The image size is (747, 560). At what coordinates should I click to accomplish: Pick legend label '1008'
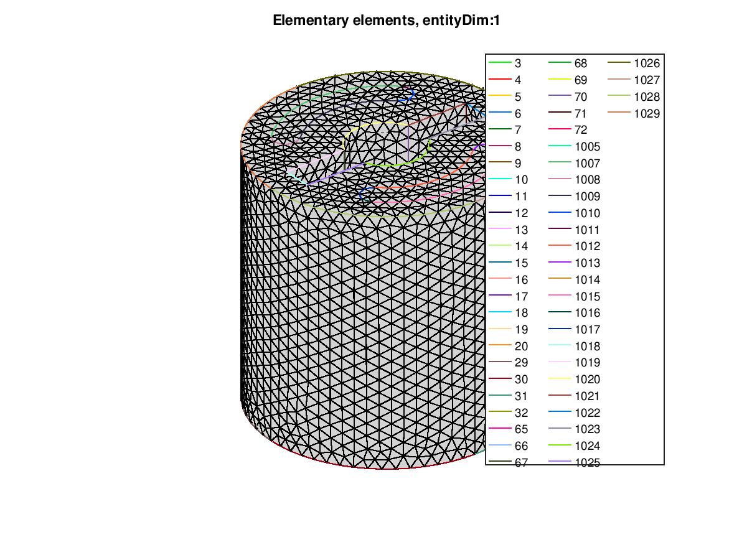587,180
